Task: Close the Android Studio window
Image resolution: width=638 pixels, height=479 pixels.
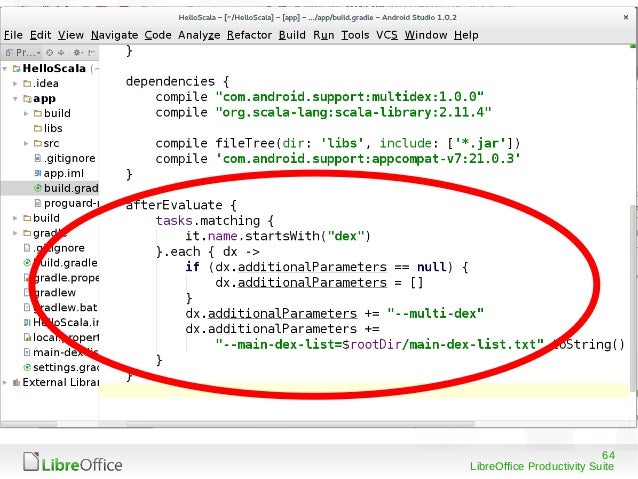Action: (626, 17)
